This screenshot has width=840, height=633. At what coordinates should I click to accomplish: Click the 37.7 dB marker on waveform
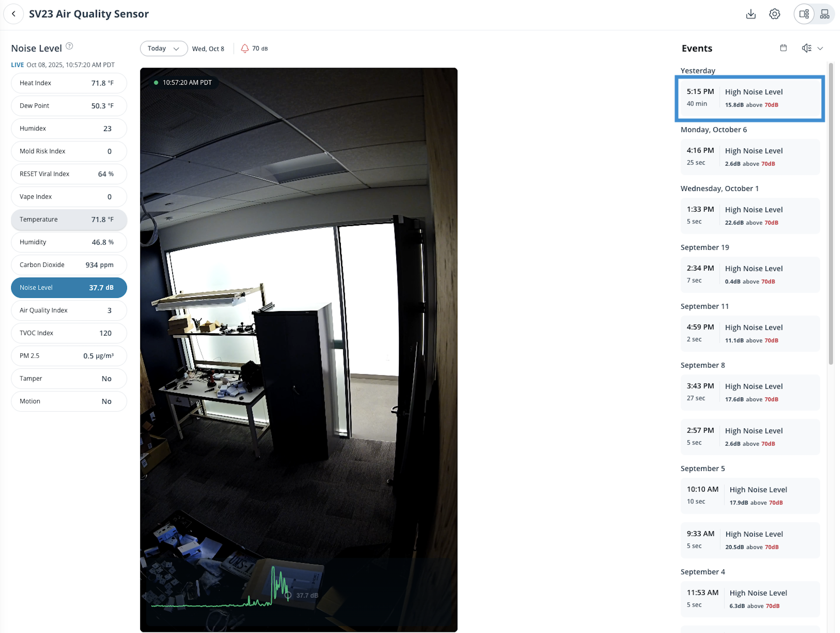288,595
